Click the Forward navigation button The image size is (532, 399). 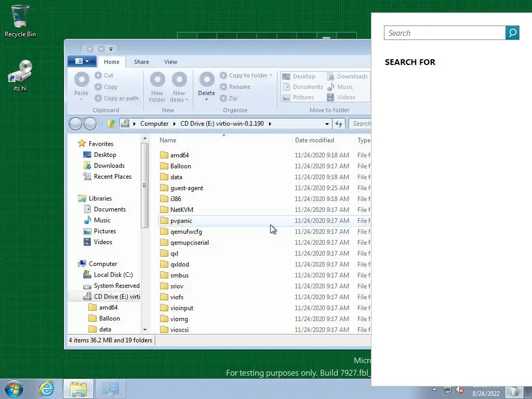(90, 124)
